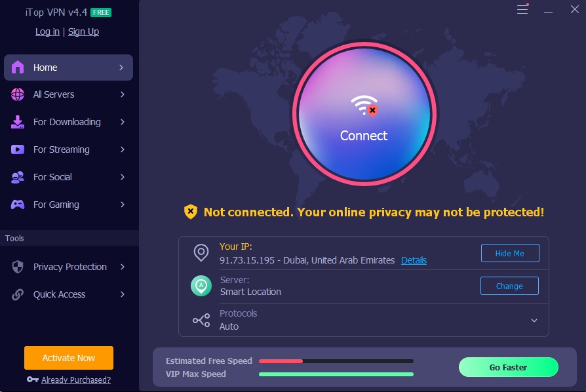Click the Estimated Free Speed bar
Screen dimensions: 586x392
[336, 361]
